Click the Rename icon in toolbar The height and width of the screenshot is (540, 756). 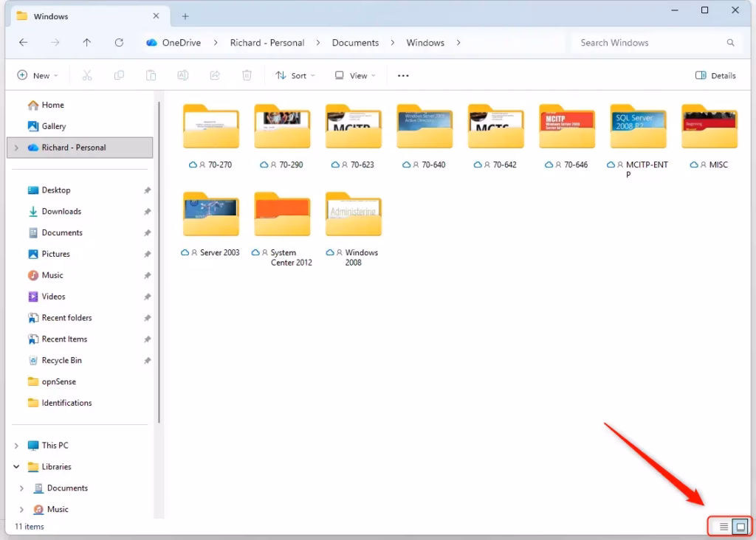point(183,75)
